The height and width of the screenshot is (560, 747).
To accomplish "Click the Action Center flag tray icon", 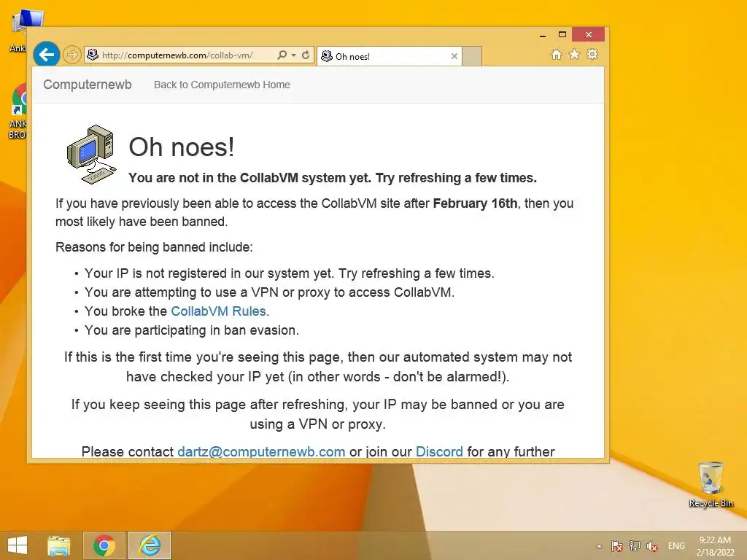I will coord(617,546).
